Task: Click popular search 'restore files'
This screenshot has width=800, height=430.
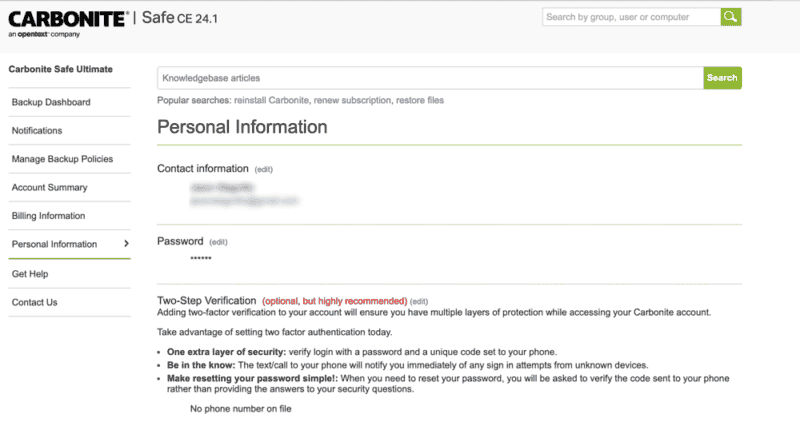Action: click(419, 100)
